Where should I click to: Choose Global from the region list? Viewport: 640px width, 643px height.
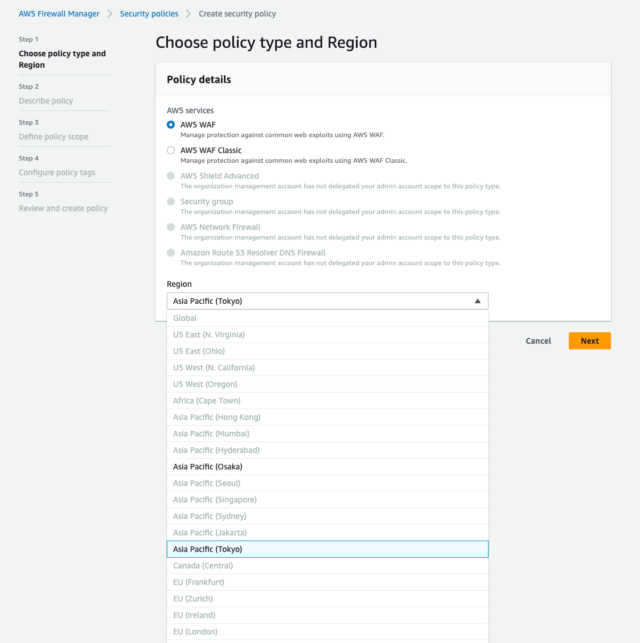[x=327, y=318]
